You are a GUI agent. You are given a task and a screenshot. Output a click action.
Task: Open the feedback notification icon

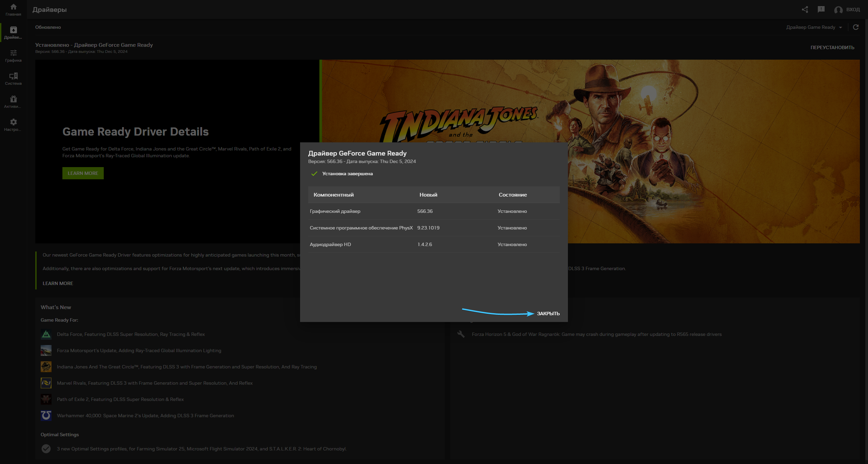(x=821, y=9)
